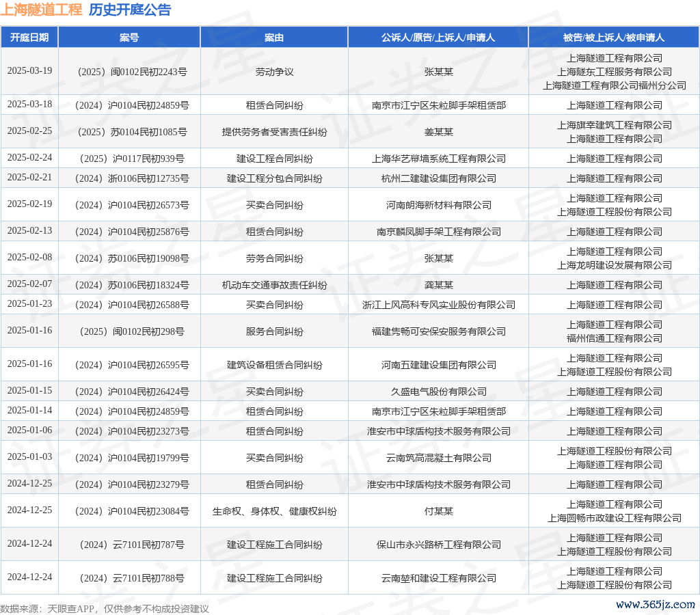Click the 数据来源 天眼查APP footer note
This screenshot has height=615, width=700.
[x=105, y=609]
